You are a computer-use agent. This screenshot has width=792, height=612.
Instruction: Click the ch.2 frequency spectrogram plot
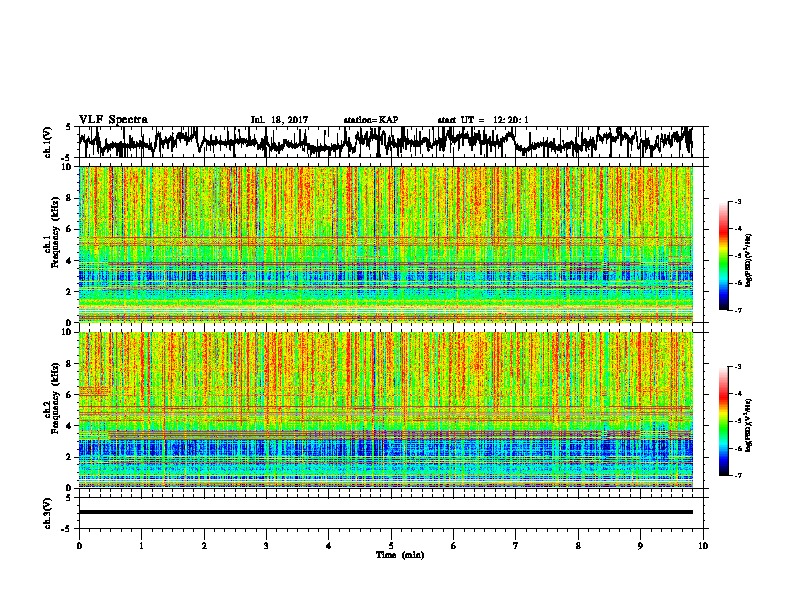click(x=386, y=410)
